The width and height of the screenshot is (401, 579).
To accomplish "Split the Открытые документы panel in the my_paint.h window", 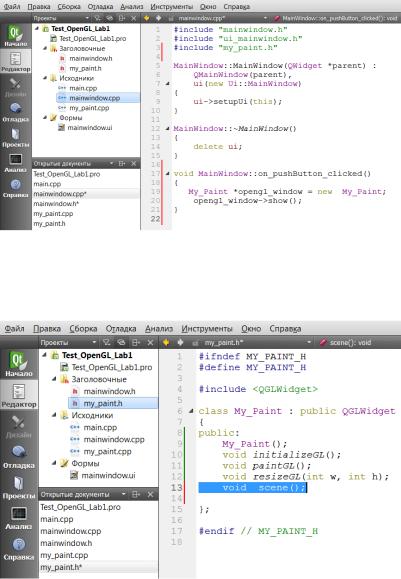I will 136,494.
